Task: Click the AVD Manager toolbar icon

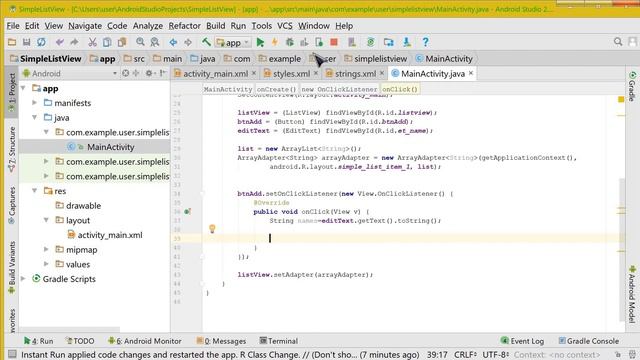Action: coord(352,42)
